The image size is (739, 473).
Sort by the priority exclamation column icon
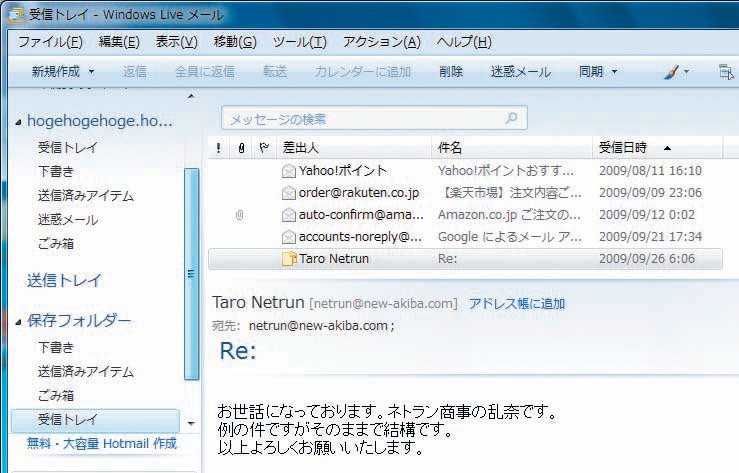(x=218, y=148)
